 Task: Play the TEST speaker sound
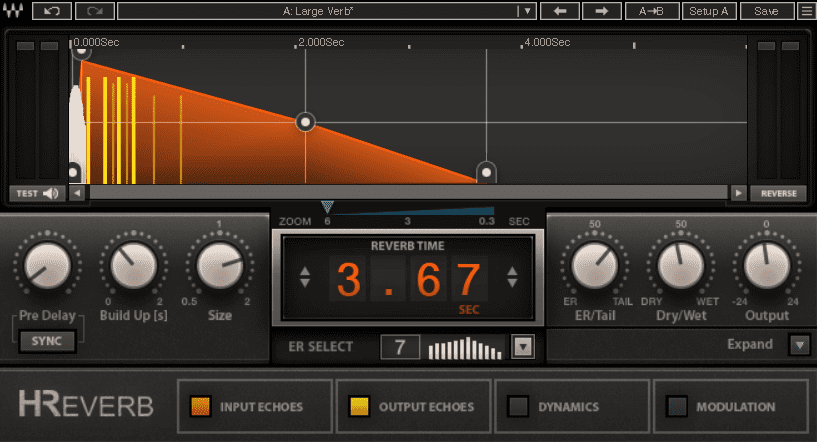click(37, 193)
